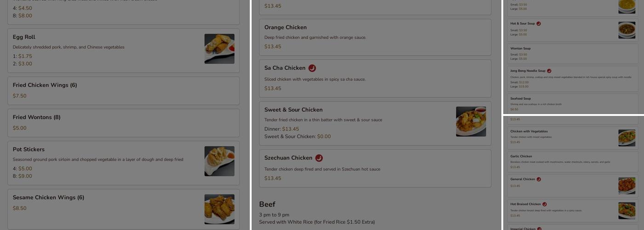
Task: Open the Sesame Chicken Wings photo
Action: 219,209
